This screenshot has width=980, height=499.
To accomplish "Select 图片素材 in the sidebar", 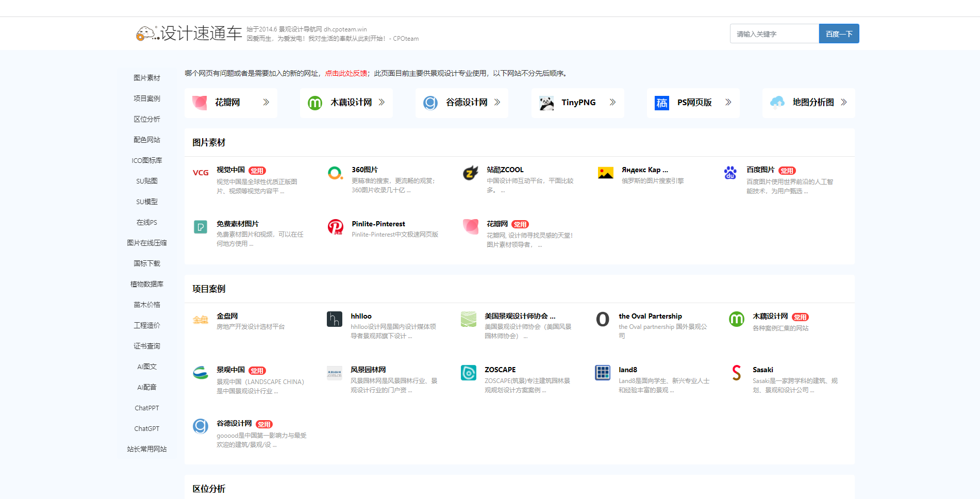I will point(147,78).
